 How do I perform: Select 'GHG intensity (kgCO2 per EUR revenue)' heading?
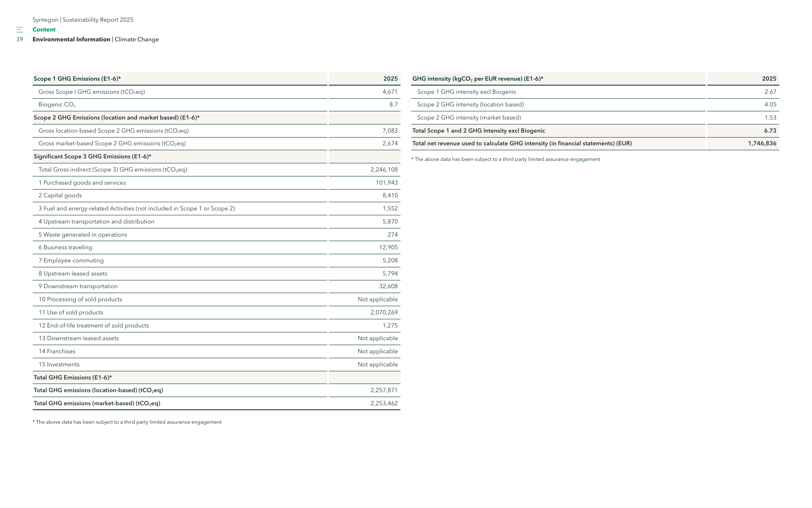[x=478, y=79]
